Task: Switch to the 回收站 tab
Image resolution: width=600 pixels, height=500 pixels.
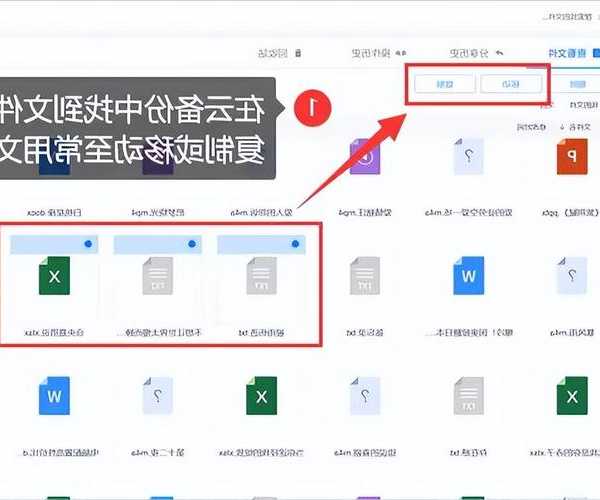Action: click(279, 53)
